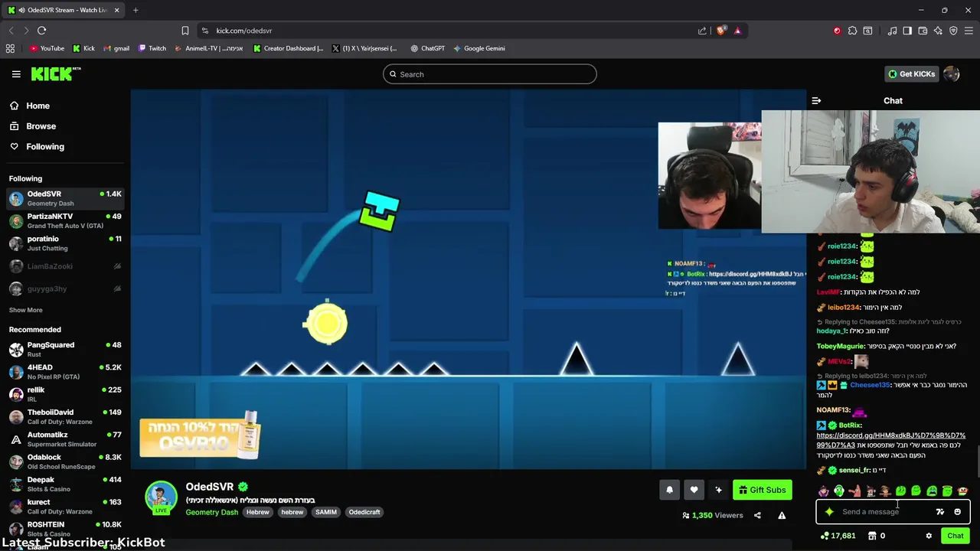
Task: Open the browser extensions puzzle icon
Action: [852, 31]
